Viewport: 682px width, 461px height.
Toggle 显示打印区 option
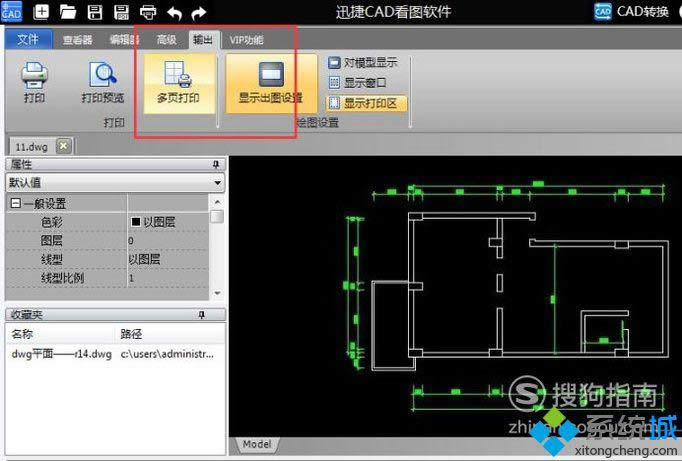pos(366,103)
